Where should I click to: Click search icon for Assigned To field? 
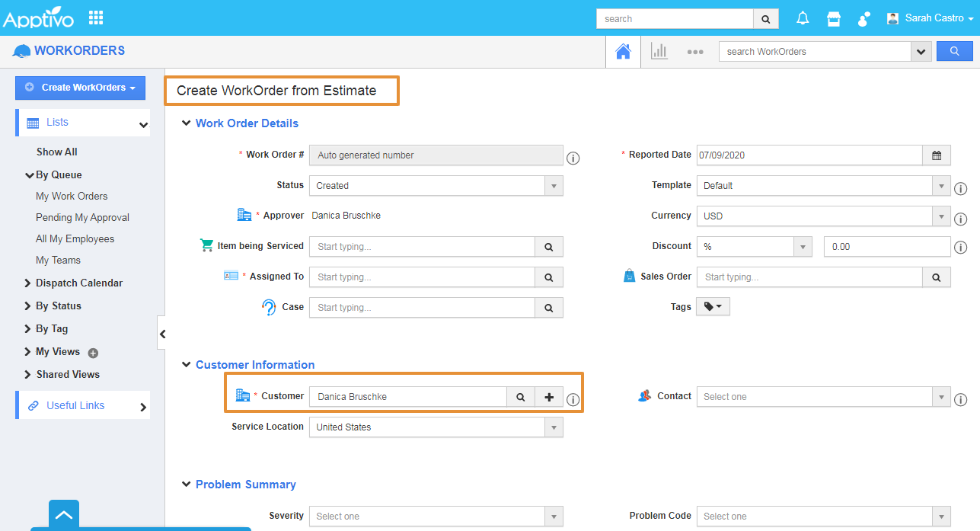[549, 277]
